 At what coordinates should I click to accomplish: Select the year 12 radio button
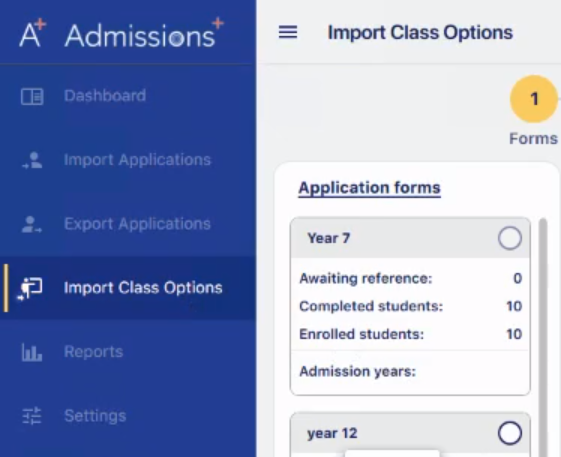point(509,433)
